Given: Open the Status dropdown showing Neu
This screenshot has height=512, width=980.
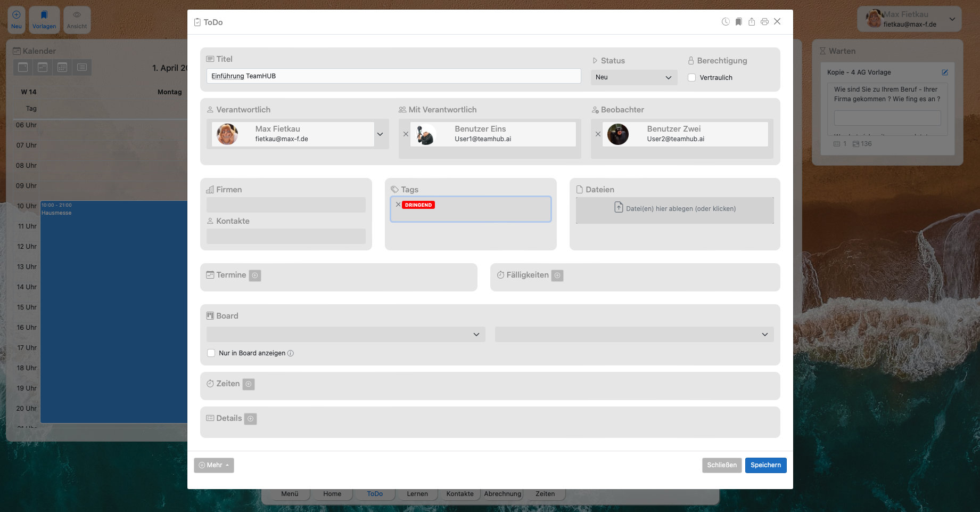Looking at the screenshot, I should click(634, 77).
